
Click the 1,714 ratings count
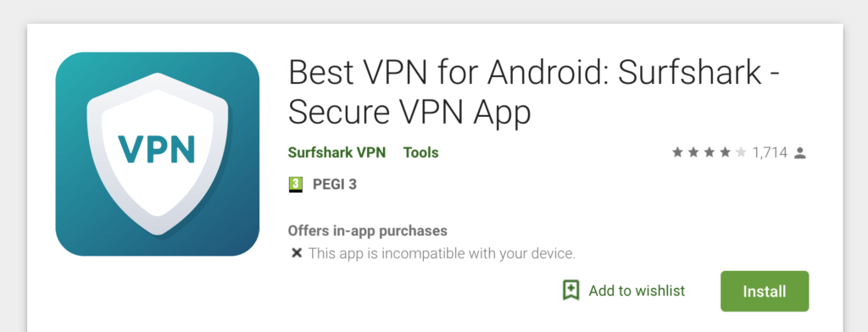coord(770,152)
